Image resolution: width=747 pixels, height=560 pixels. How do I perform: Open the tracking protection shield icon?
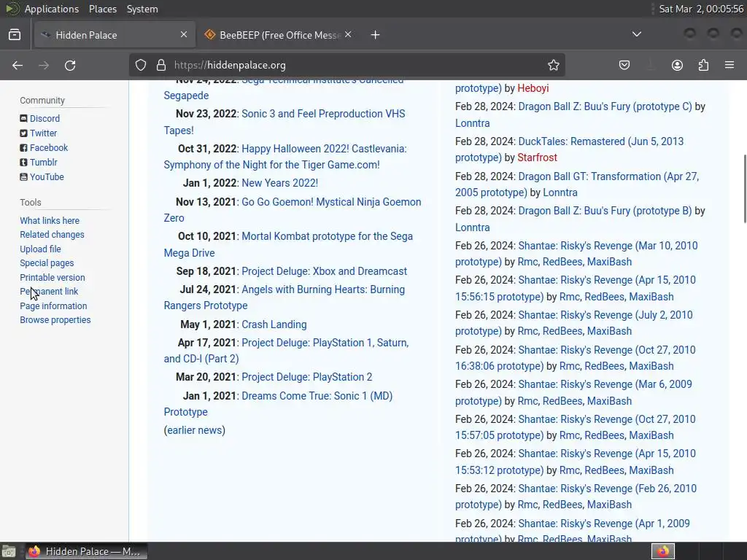pos(141,65)
